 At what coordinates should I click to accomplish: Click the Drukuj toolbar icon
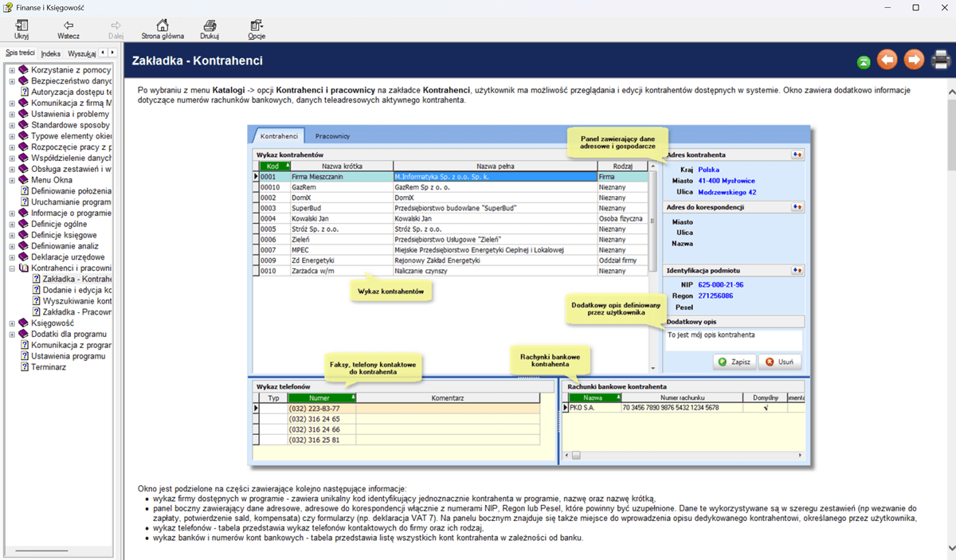(x=210, y=29)
